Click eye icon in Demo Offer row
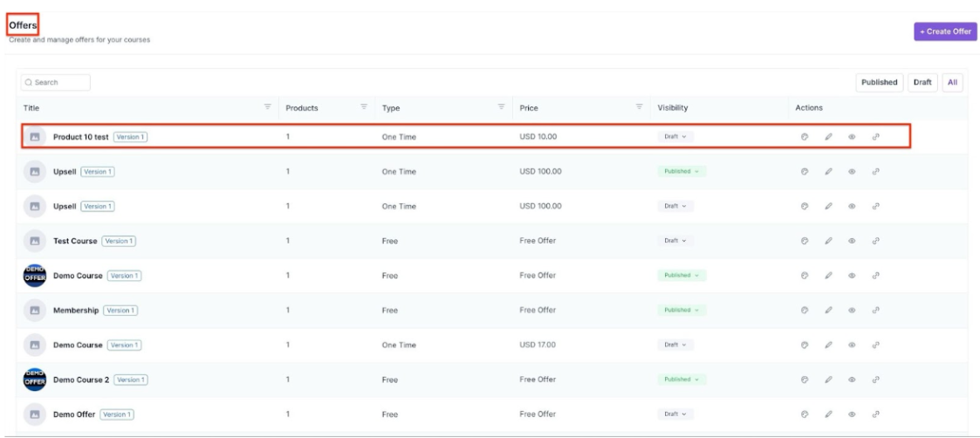Image resolution: width=980 pixels, height=438 pixels. [851, 414]
